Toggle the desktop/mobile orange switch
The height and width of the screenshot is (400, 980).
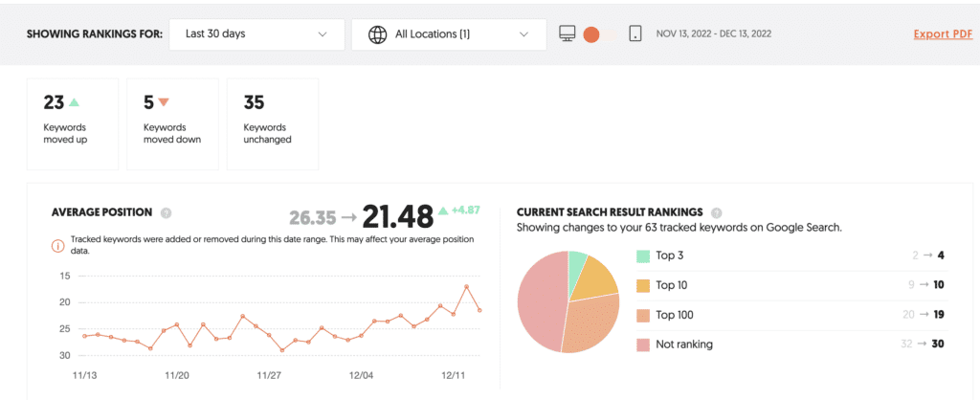click(x=591, y=34)
